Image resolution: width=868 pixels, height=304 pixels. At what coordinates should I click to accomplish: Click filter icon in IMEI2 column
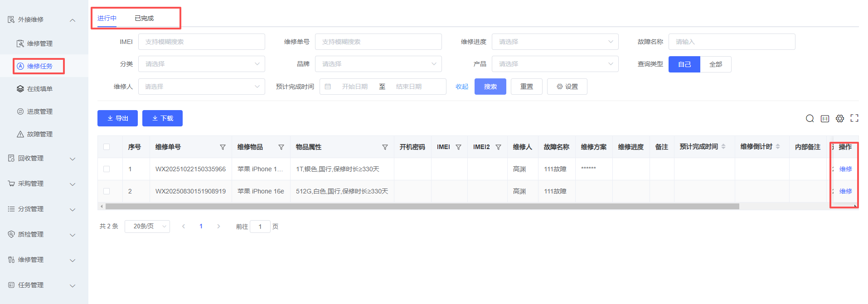pyautogui.click(x=498, y=147)
